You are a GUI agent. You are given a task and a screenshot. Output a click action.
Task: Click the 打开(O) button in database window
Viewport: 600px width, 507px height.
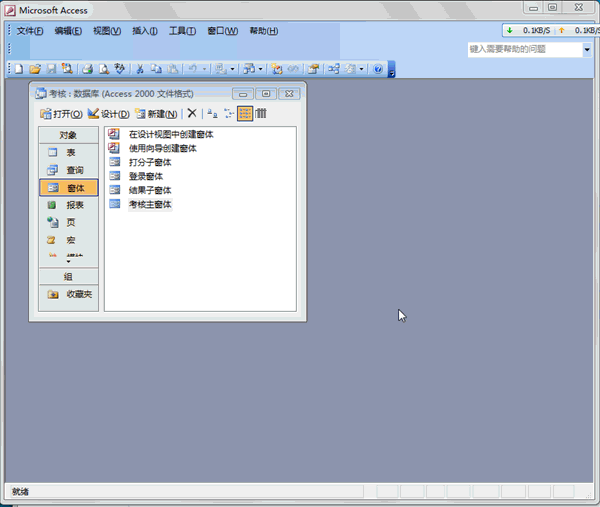61,114
